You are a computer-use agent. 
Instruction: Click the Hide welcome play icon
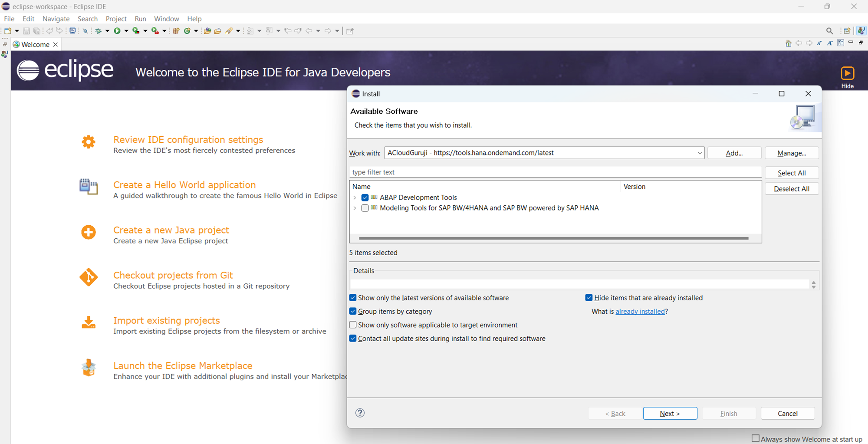pos(847,73)
